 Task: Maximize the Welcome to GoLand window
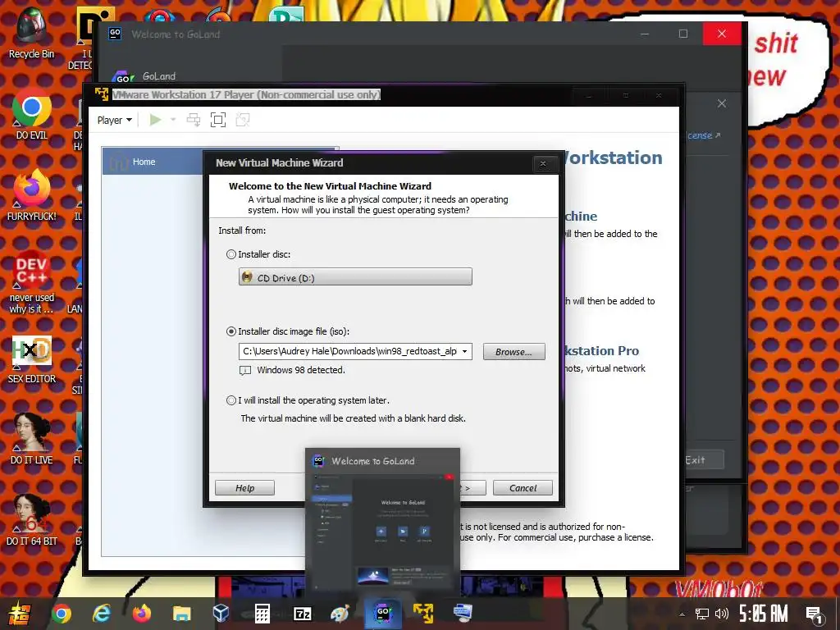click(683, 34)
